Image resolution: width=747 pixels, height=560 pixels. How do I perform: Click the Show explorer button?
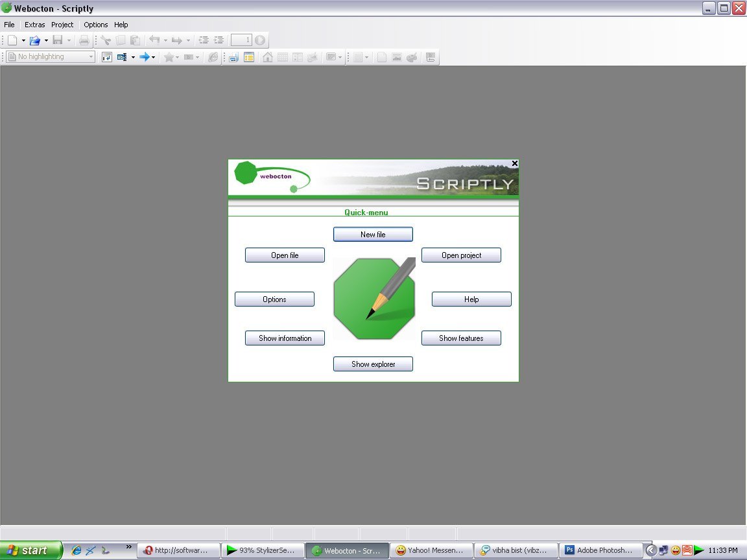click(x=373, y=364)
